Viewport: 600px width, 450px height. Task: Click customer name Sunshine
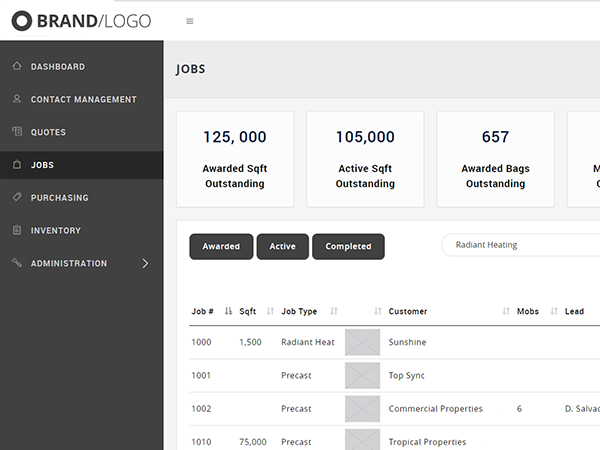[407, 342]
